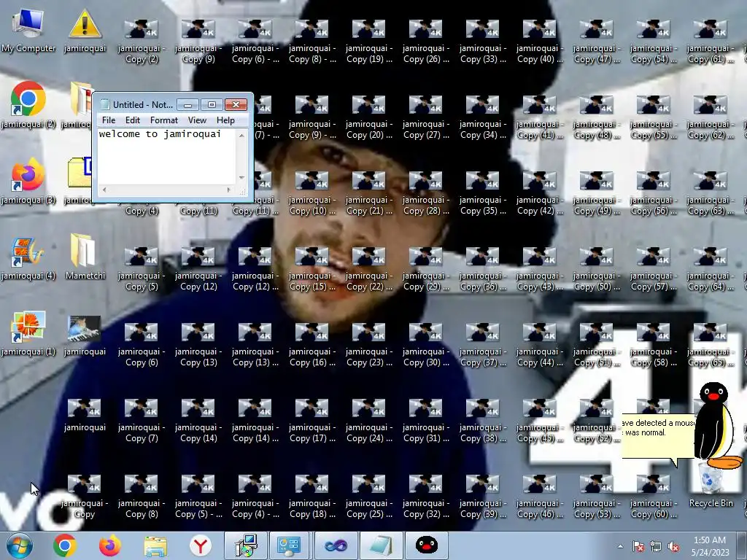Show hidden system tray icons
This screenshot has width=747, height=560.
(x=620, y=547)
